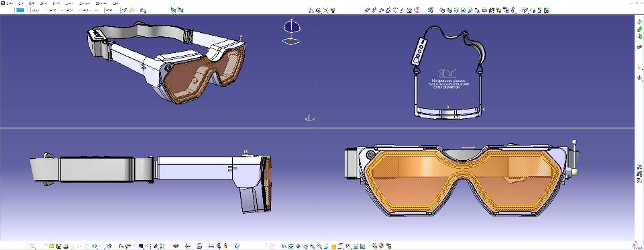This screenshot has height=250, width=644.
Task: Open the Start menu
Action: point(9,3)
